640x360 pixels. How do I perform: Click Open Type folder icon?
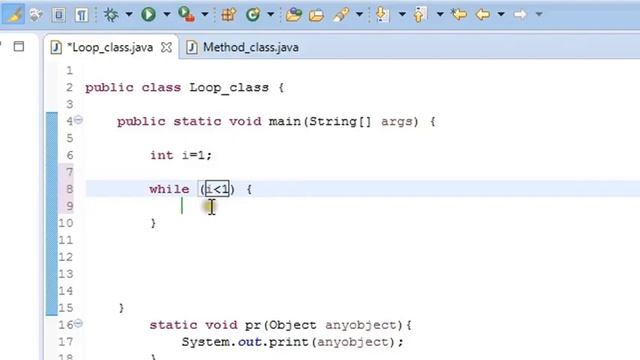(x=293, y=15)
